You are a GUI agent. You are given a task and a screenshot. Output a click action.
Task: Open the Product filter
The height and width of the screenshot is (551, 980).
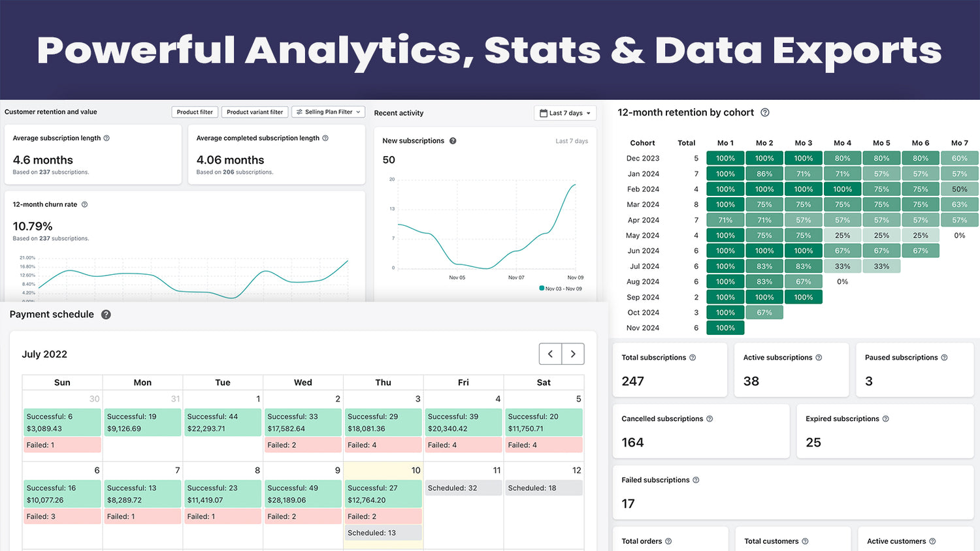(195, 112)
